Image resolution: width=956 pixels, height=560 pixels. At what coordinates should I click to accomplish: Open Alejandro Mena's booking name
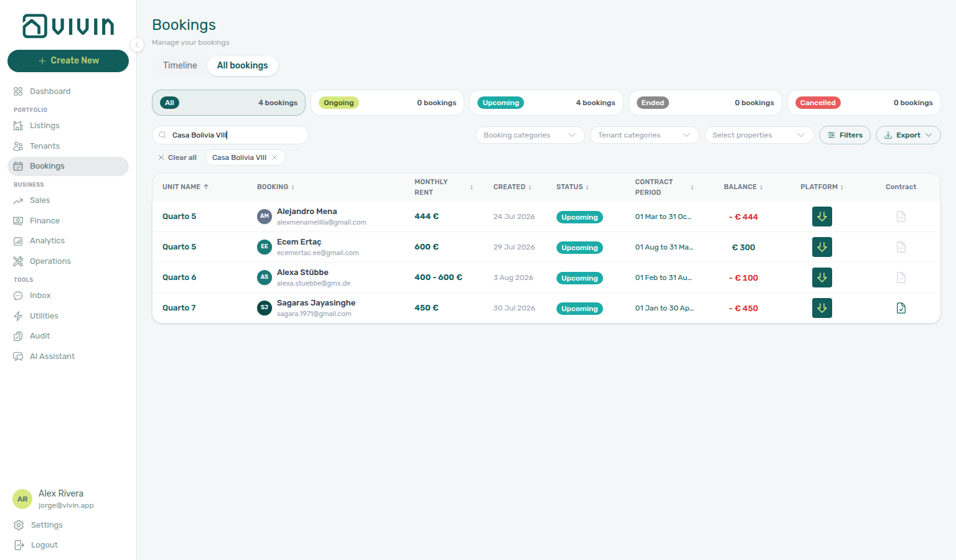307,212
